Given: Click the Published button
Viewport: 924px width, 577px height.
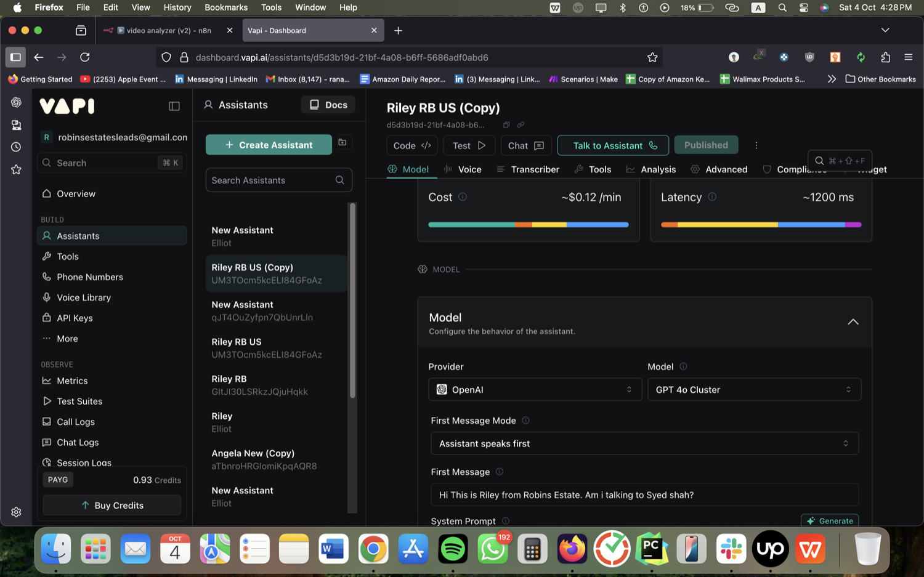Looking at the screenshot, I should [706, 145].
